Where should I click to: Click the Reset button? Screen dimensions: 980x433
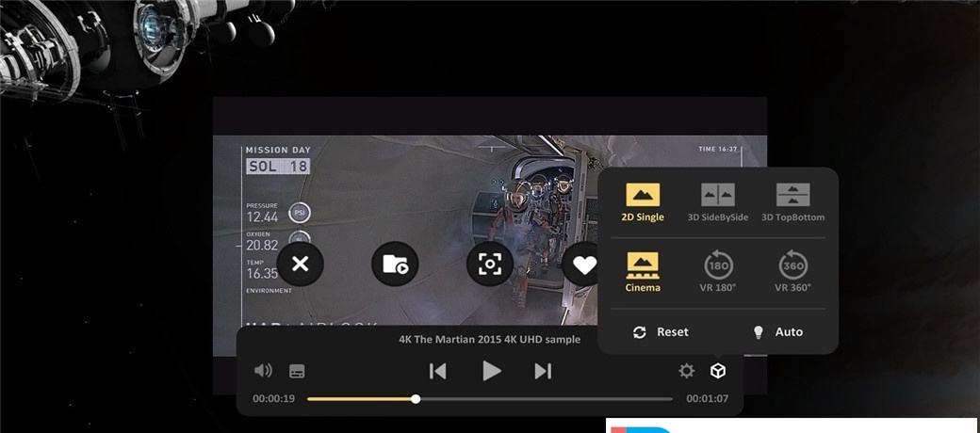pos(660,332)
